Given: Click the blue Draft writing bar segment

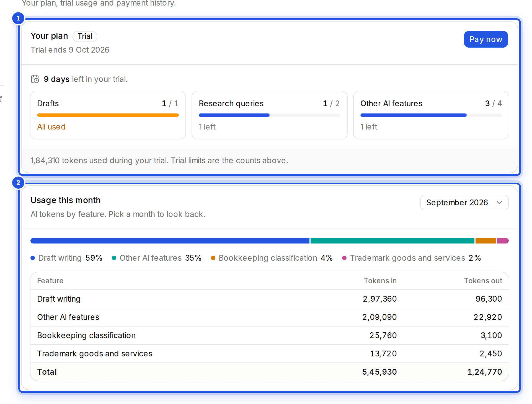Looking at the screenshot, I should (170, 241).
